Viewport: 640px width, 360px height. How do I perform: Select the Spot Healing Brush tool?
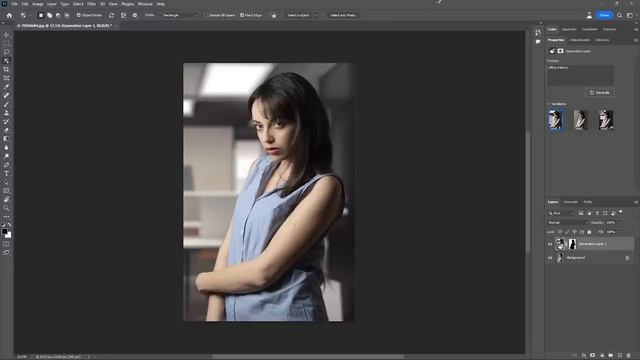pos(6,95)
